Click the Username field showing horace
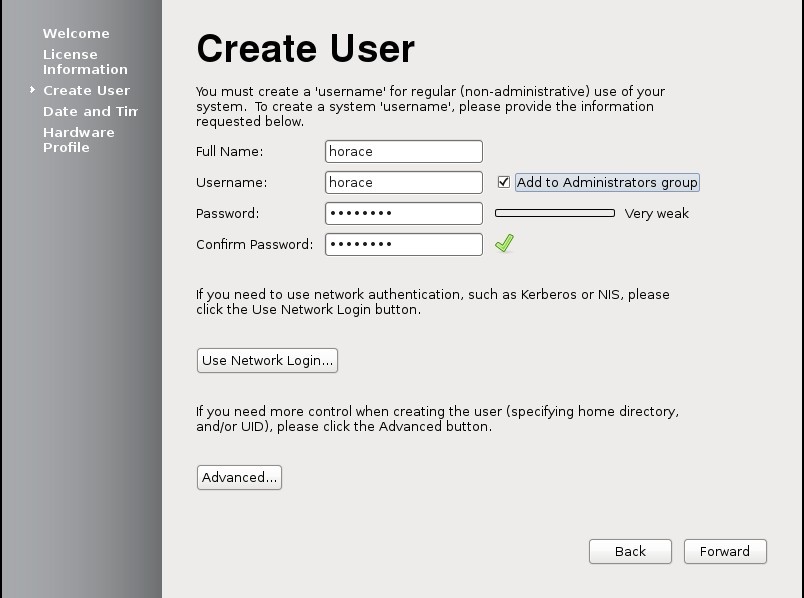 click(x=403, y=182)
